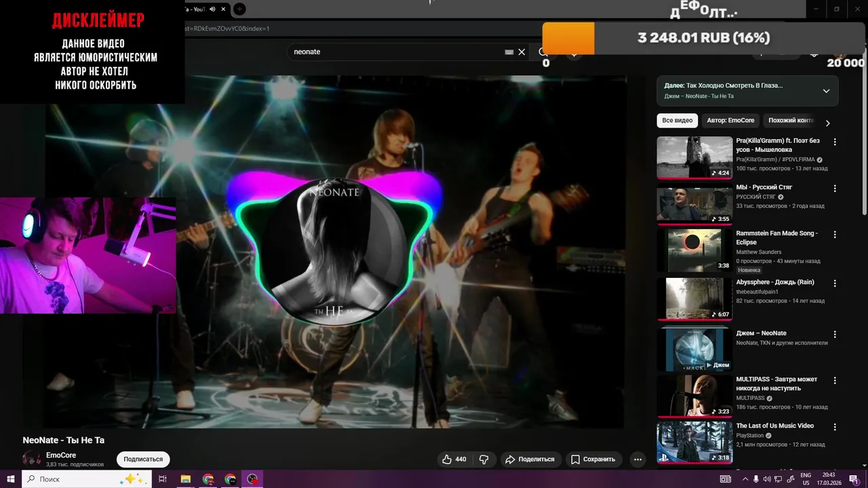
Task: Show more filter chips with the right arrow
Action: 827,123
